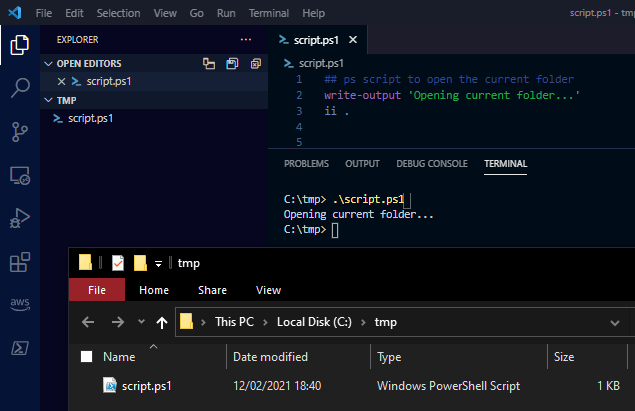Open Explorer more actions ellipsis
The width and height of the screenshot is (635, 411).
click(246, 40)
